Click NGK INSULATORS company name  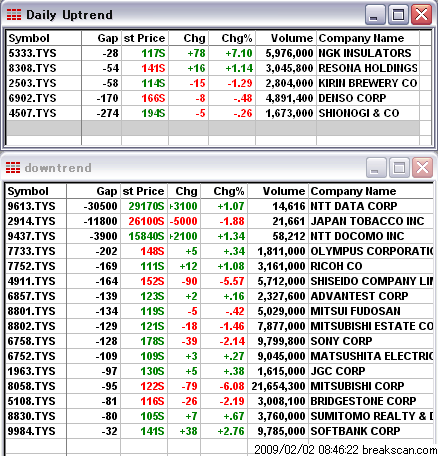pos(365,53)
